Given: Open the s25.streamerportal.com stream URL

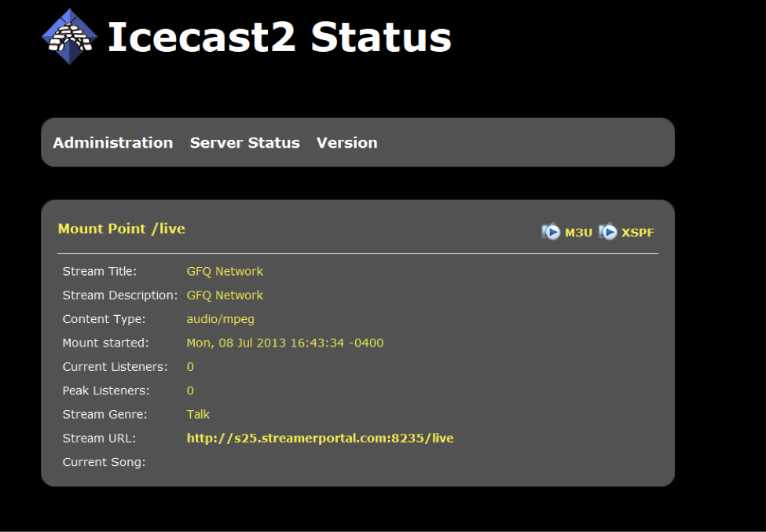Looking at the screenshot, I should click(x=320, y=438).
